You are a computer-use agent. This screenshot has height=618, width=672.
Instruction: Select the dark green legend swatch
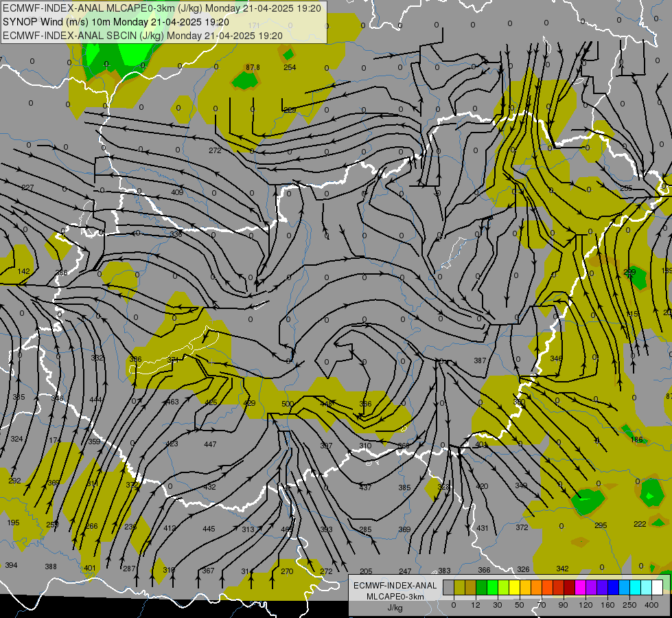[481, 587]
